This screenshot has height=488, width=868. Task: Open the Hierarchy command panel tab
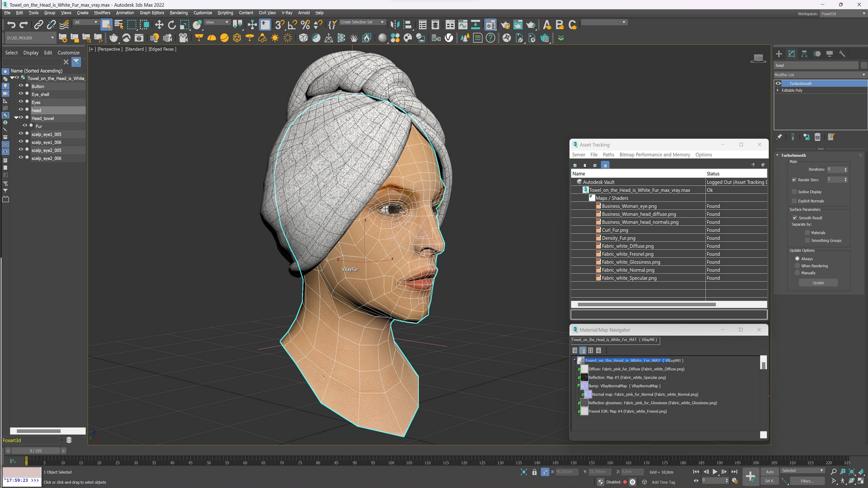pyautogui.click(x=804, y=54)
